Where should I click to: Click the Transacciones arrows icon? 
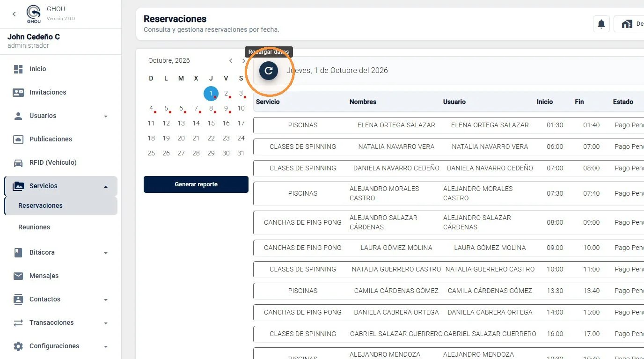pos(18,323)
